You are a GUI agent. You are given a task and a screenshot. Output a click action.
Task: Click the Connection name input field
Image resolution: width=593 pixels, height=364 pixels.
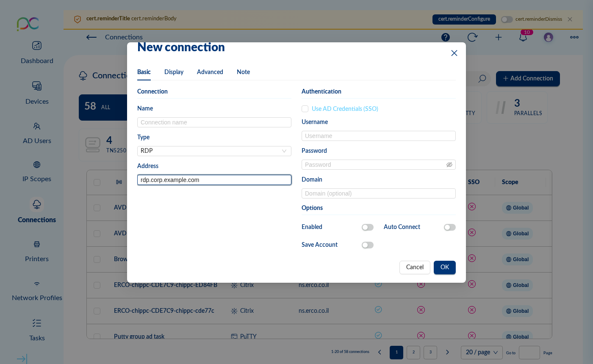tap(214, 122)
